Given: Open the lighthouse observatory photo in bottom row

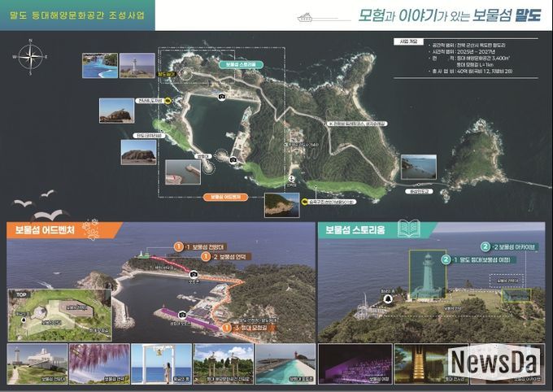Looking at the screenshot, I should (37, 364).
